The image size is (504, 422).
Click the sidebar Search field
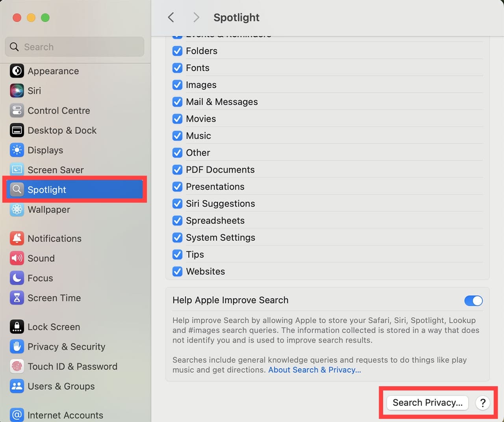click(x=75, y=47)
